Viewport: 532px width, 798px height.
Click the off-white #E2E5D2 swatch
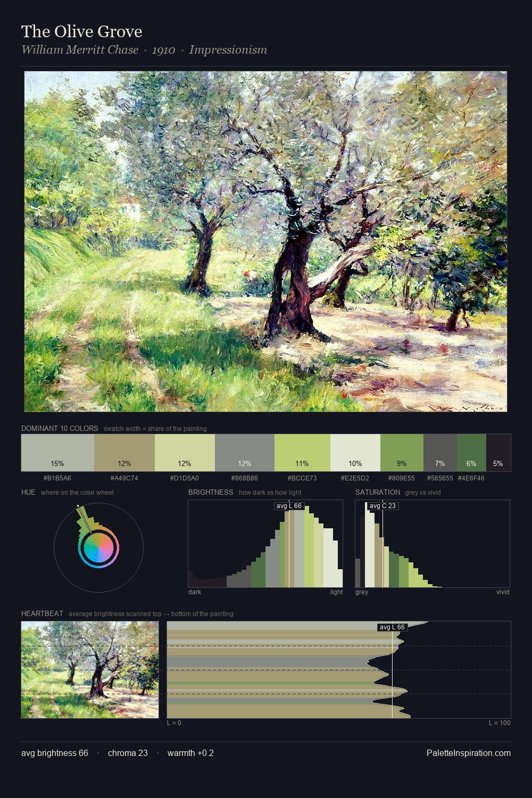(x=355, y=453)
